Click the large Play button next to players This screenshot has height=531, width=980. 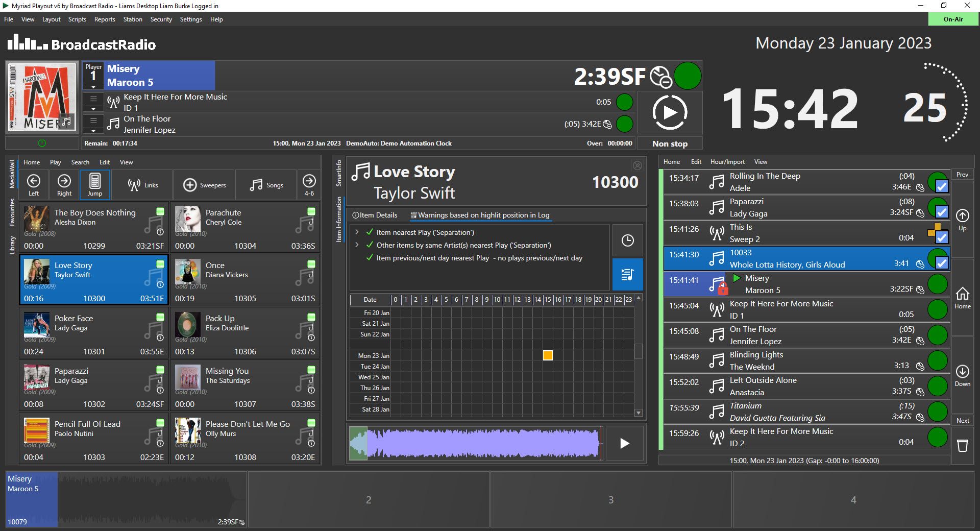[x=670, y=112]
